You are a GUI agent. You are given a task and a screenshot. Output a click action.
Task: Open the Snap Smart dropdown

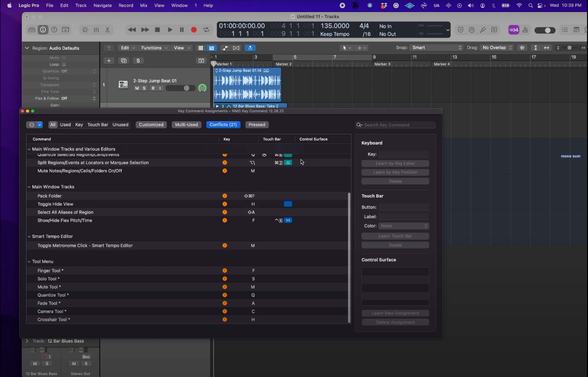coord(436,48)
